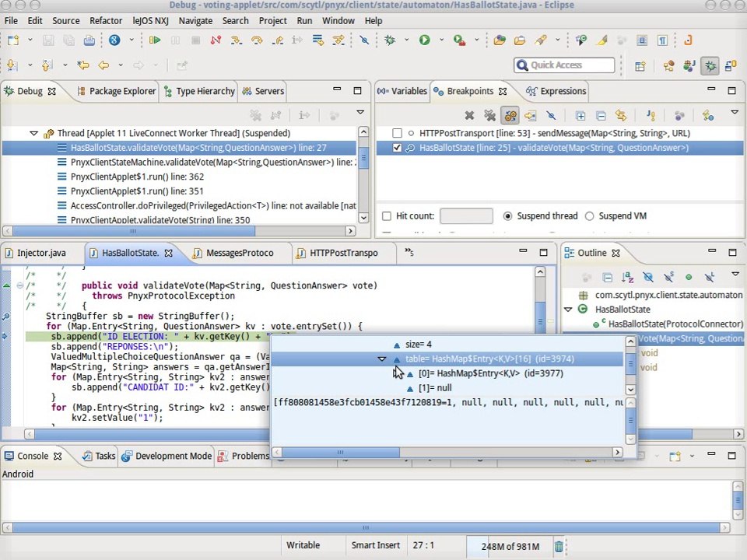Click Link with Debug View icon

tap(621, 115)
